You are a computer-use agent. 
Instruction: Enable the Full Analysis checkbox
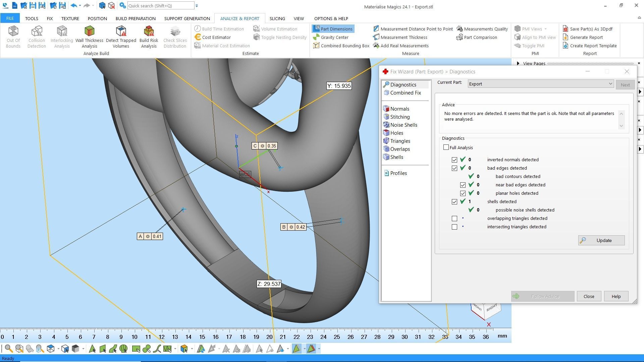point(446,147)
